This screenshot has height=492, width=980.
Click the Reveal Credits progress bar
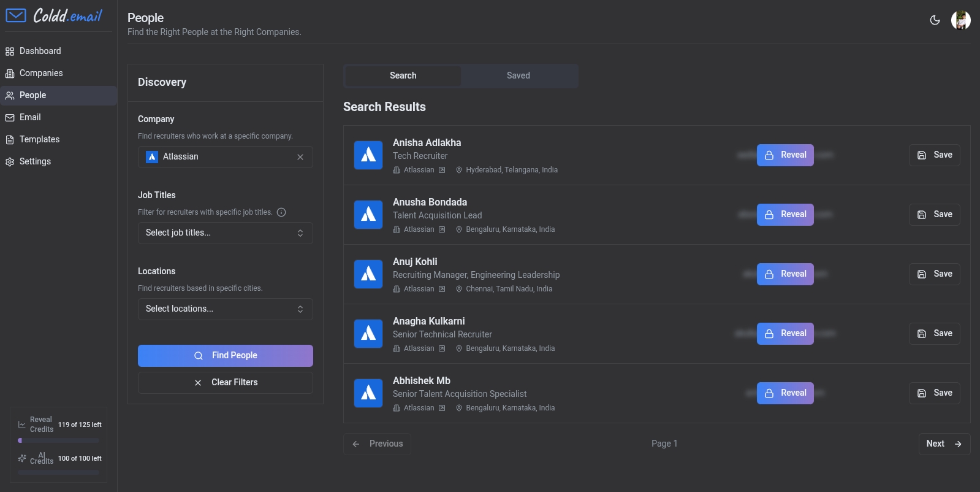coord(59,440)
